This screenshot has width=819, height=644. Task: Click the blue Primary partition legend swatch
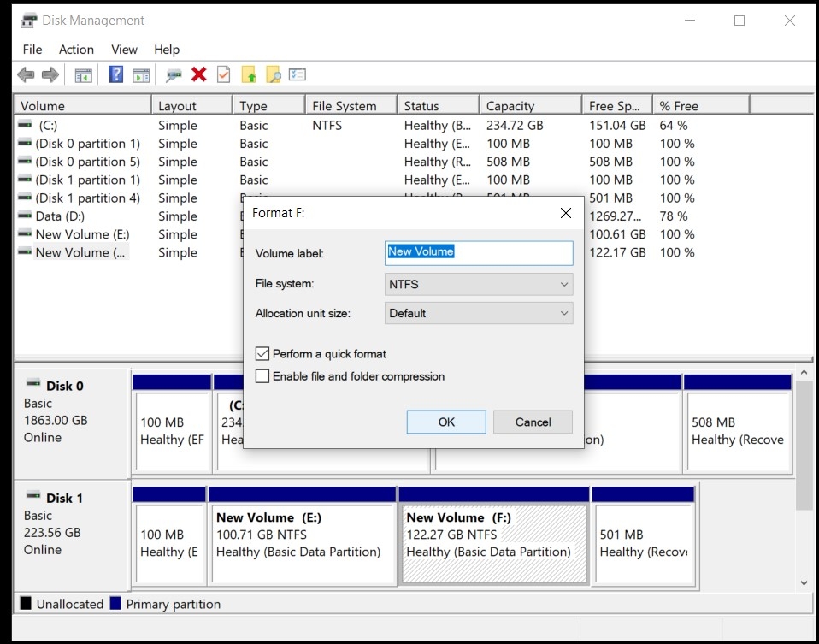point(115,604)
